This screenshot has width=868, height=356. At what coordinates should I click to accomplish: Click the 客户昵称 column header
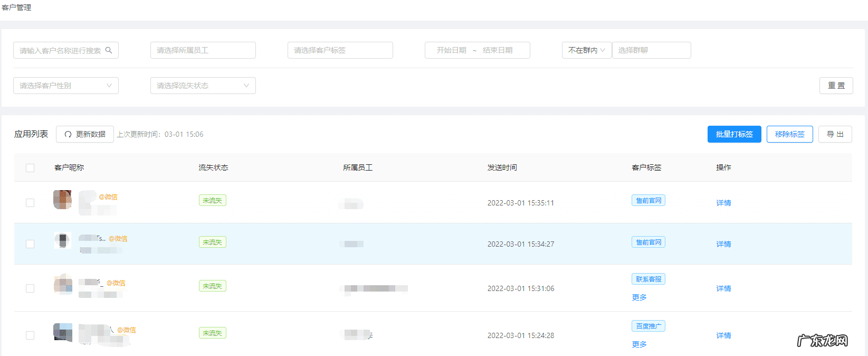[x=69, y=167]
